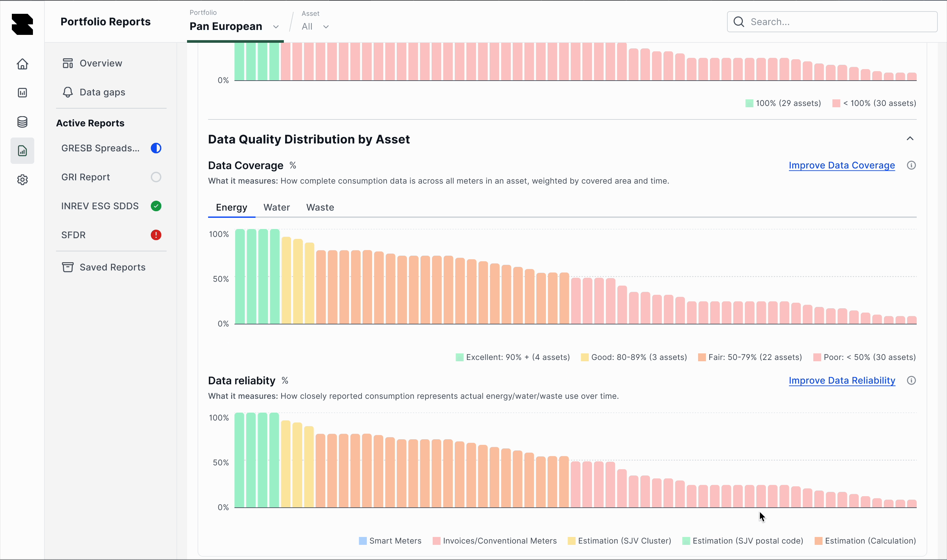The image size is (947, 560).
Task: Click the Data reliabity heading
Action: [242, 380]
